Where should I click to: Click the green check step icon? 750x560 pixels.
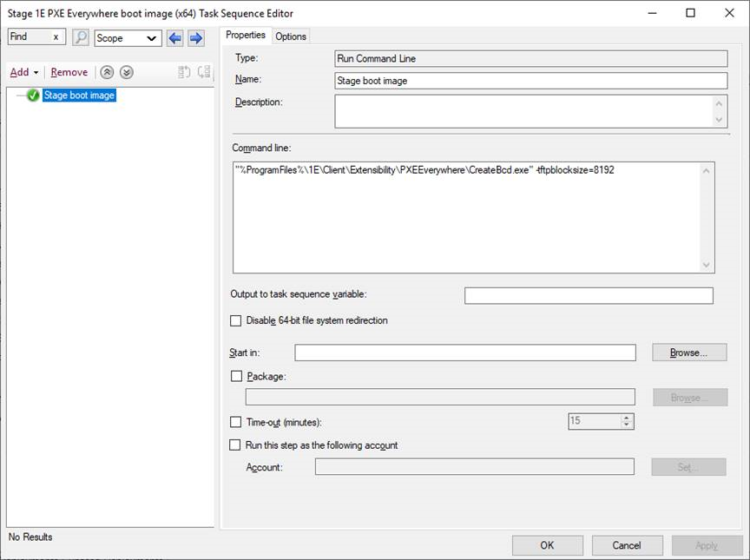point(33,96)
